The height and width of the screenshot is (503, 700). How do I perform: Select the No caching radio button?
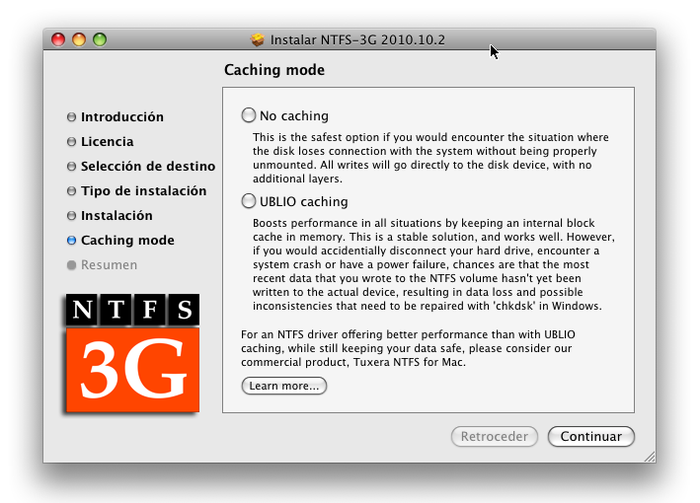(249, 115)
